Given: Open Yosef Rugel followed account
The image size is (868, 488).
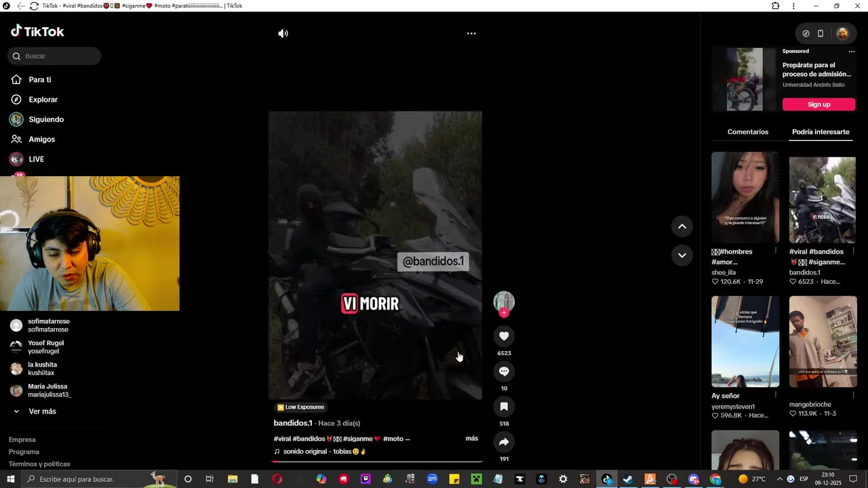Looking at the screenshot, I should [46, 347].
